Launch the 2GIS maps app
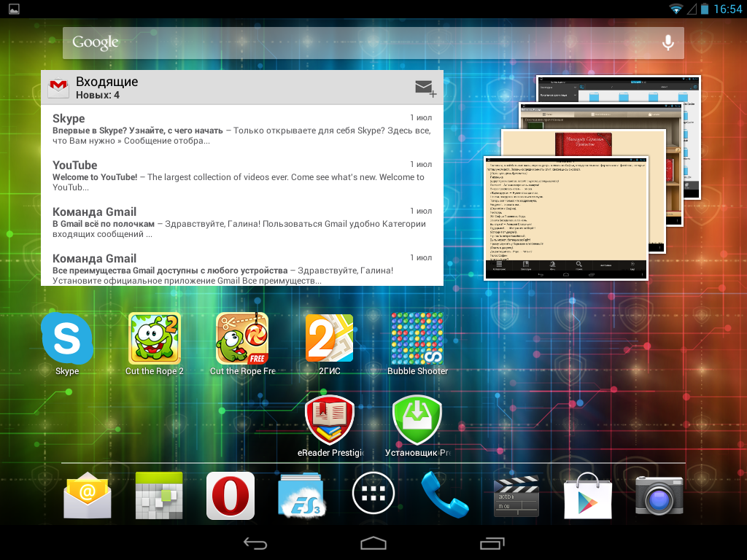 coord(330,339)
